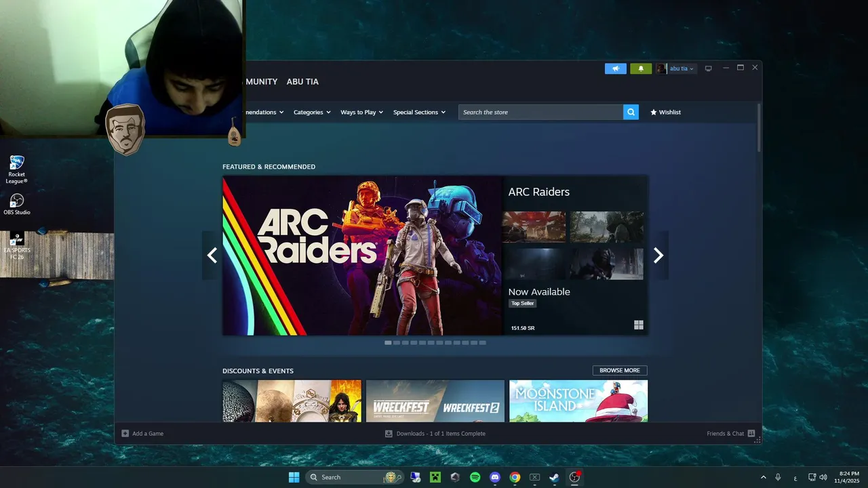868x488 pixels.
Task: Click the Add a Game plus icon
Action: [125, 434]
